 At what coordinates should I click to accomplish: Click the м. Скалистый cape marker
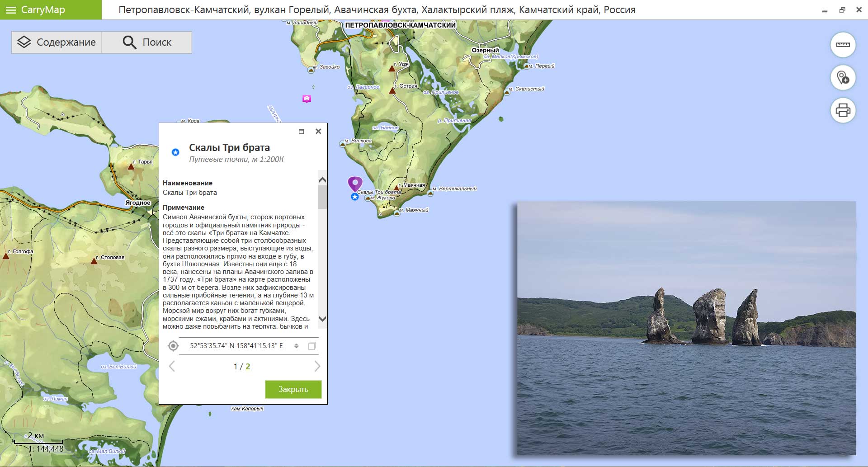(506, 92)
